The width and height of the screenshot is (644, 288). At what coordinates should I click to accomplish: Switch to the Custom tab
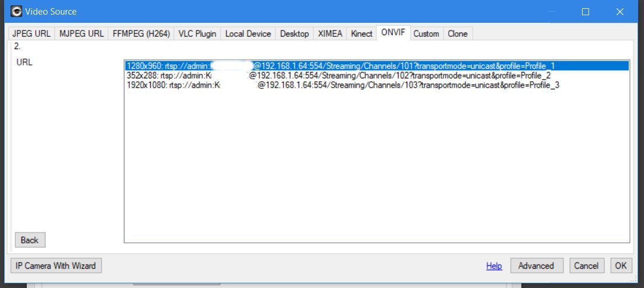(426, 34)
